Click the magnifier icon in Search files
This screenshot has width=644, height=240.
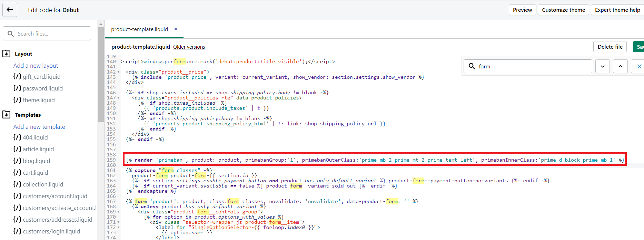11,33
